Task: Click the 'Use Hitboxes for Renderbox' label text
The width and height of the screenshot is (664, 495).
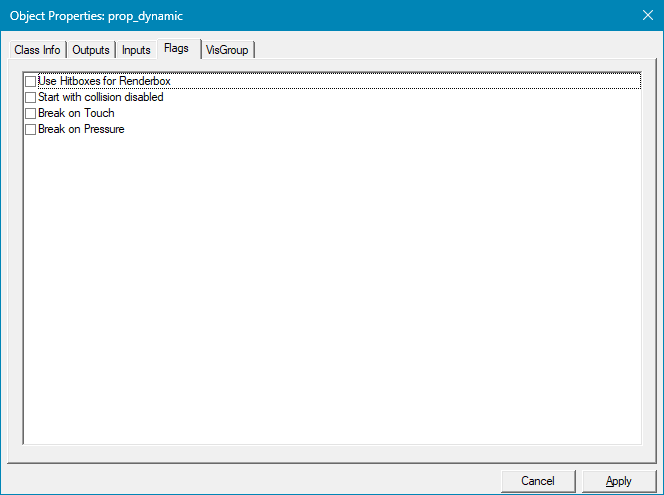Action: point(104,81)
